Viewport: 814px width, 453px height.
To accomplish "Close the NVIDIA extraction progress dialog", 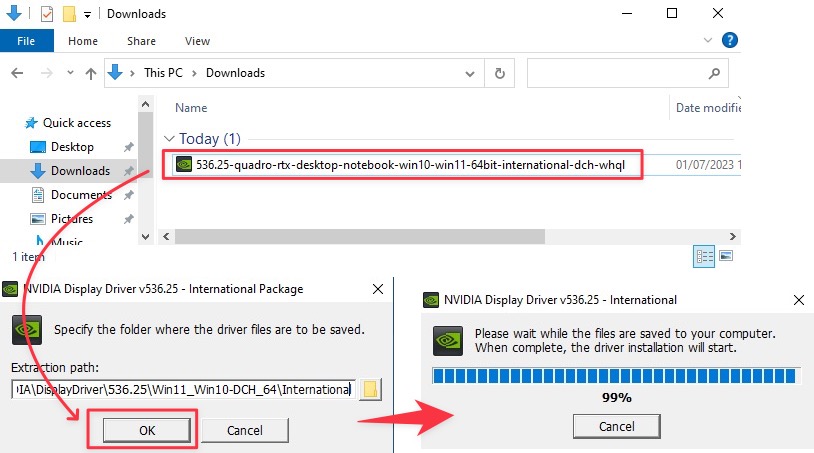I will [x=799, y=300].
